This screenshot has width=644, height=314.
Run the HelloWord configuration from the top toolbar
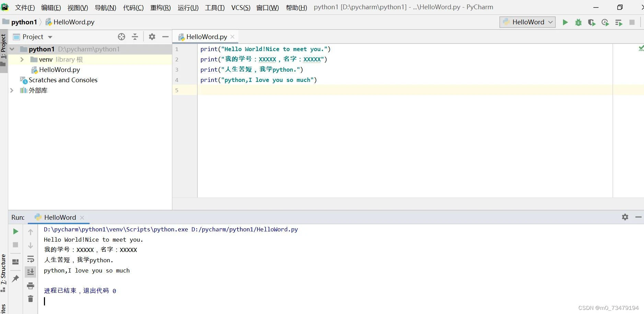click(565, 22)
